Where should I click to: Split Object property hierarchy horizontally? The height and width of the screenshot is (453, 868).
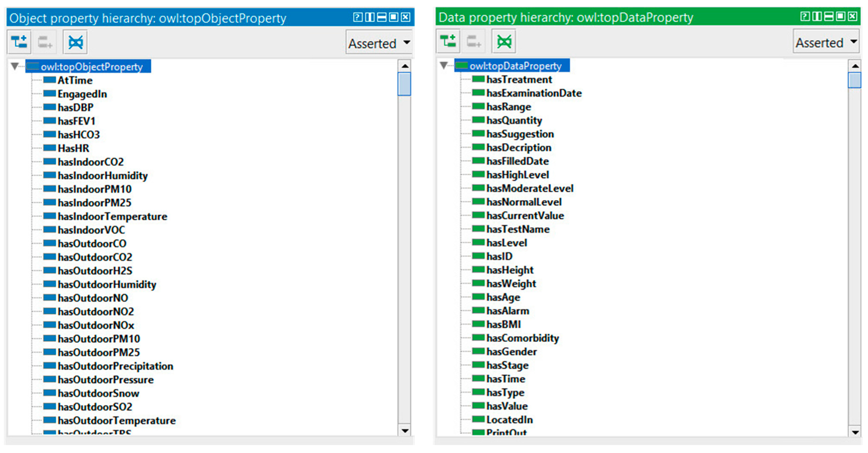click(382, 17)
